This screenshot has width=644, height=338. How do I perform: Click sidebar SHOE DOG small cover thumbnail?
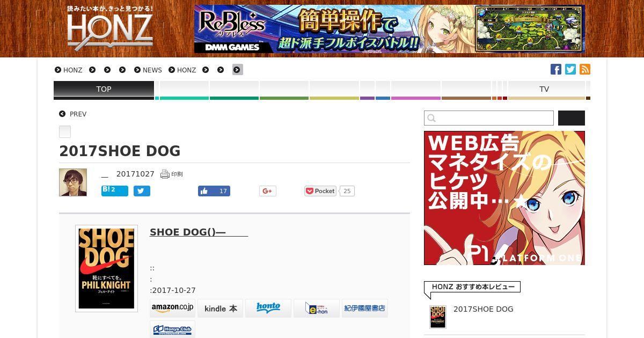[438, 317]
